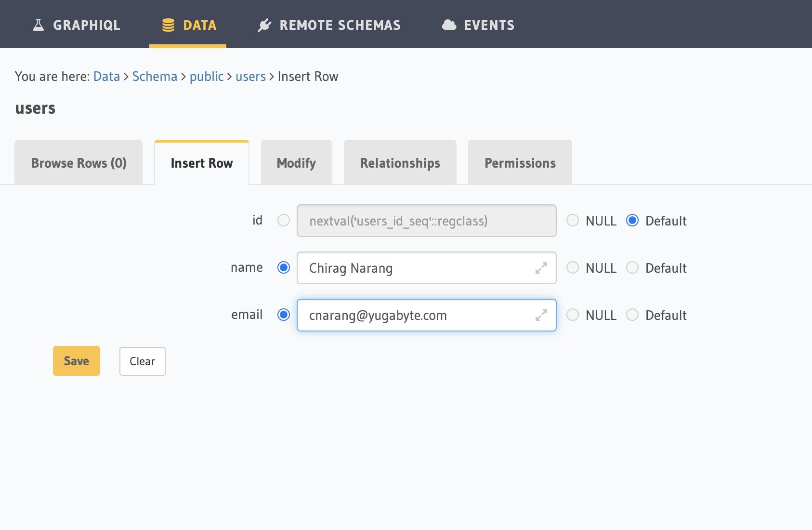Choose Default radio for email column
Image resolution: width=812 pixels, height=530 pixels.
pos(632,315)
